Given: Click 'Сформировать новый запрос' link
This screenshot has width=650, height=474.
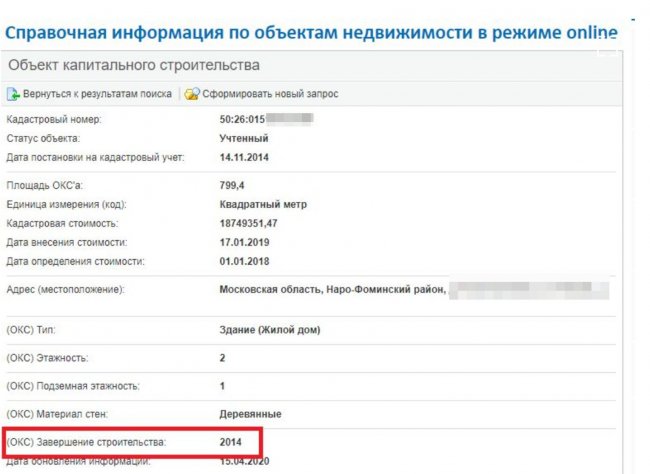Looking at the screenshot, I should coord(270,94).
